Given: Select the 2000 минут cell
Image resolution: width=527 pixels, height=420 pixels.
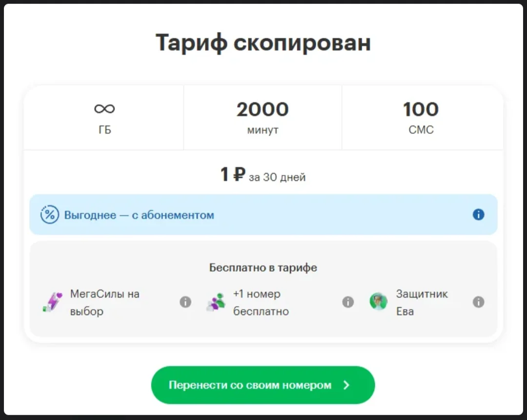Looking at the screenshot, I should click(263, 117).
